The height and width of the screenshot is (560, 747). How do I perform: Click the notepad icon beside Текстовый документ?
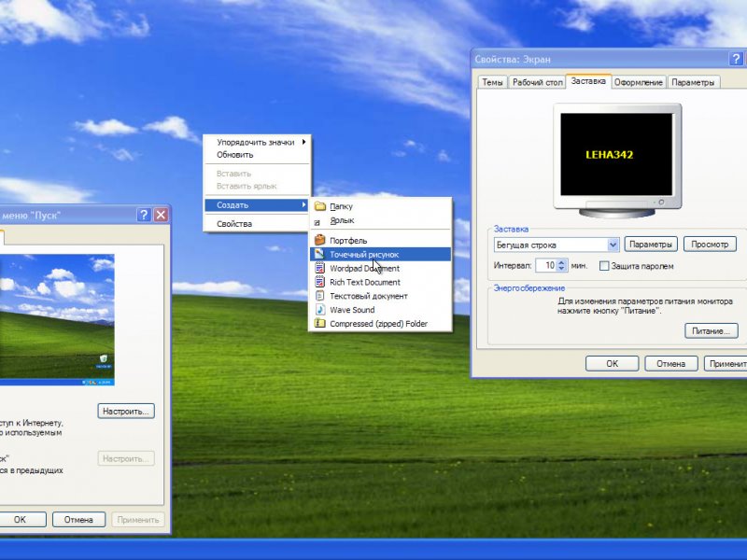point(320,296)
